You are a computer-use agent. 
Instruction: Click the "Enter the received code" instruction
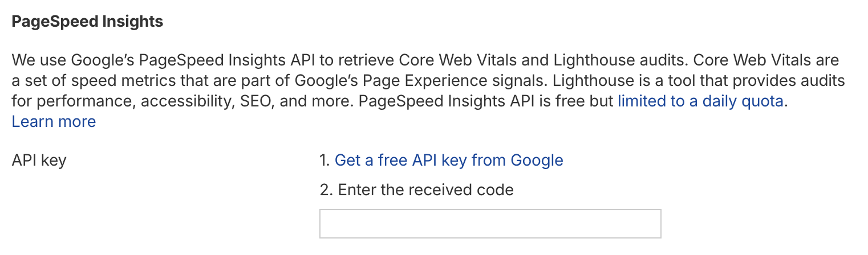(x=425, y=190)
